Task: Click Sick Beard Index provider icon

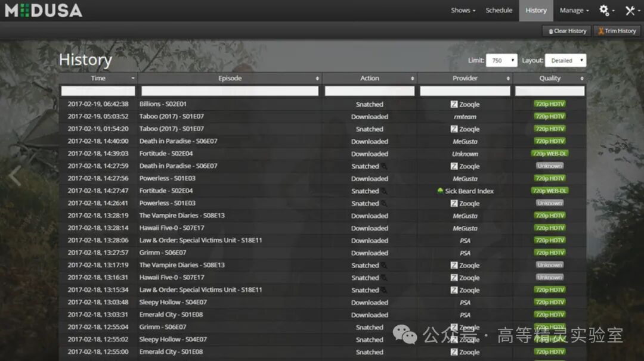Action: click(440, 191)
